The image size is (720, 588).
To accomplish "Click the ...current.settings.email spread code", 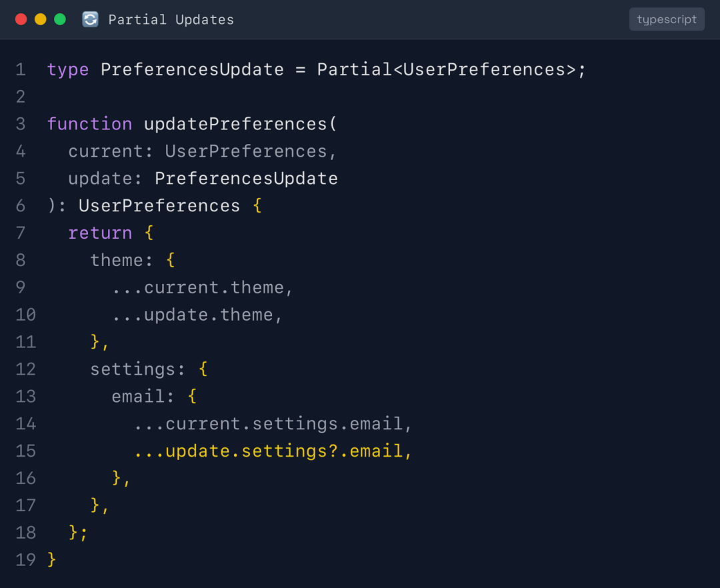I will click(x=273, y=423).
